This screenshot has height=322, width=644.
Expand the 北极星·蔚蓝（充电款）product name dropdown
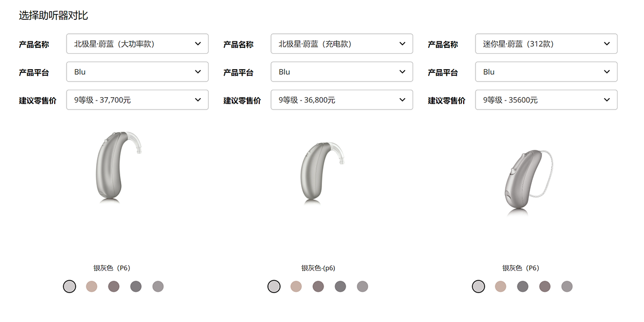(x=342, y=44)
